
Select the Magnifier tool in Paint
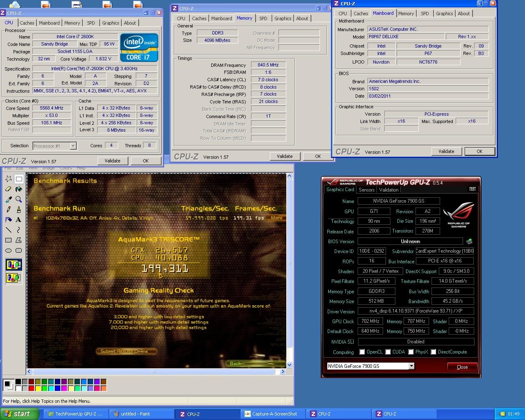tap(19, 199)
